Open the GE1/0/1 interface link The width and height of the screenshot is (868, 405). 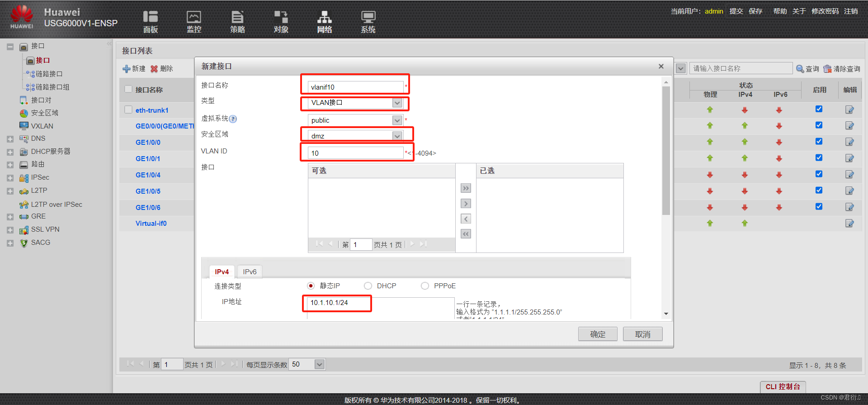coord(148,159)
